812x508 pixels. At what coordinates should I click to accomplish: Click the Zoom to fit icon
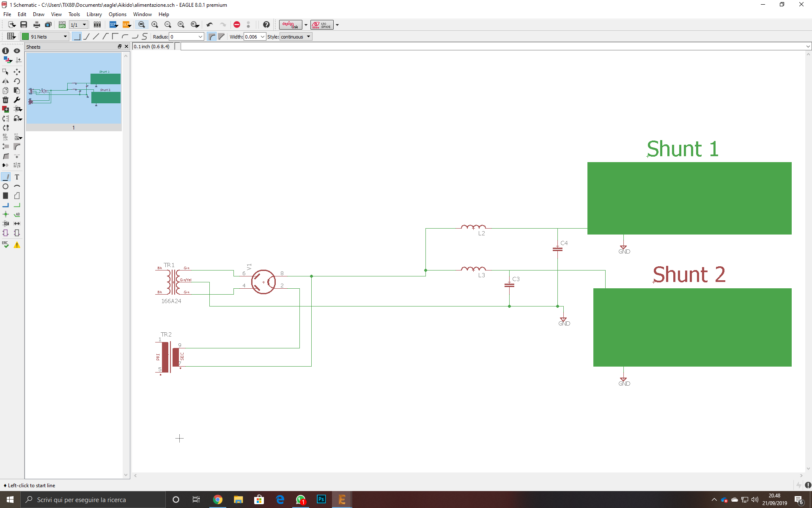[142, 25]
